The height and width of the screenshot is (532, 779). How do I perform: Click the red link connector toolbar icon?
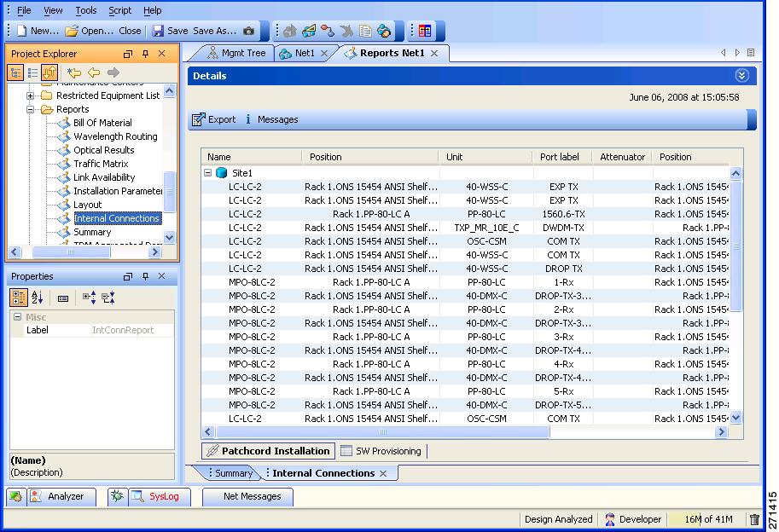tap(328, 31)
